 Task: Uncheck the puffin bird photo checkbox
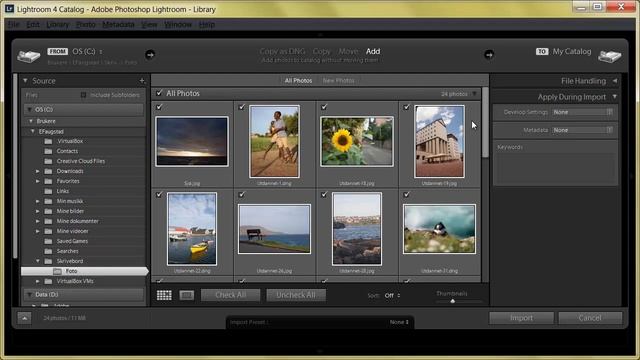(407, 195)
